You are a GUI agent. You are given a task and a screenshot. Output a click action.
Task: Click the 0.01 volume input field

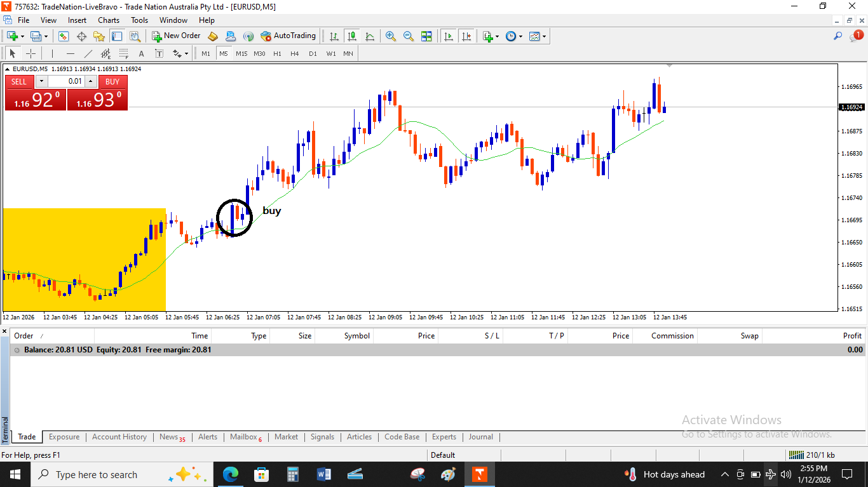[66, 81]
